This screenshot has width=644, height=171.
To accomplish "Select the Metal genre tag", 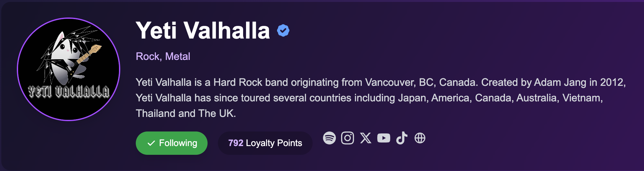I will click(x=177, y=56).
